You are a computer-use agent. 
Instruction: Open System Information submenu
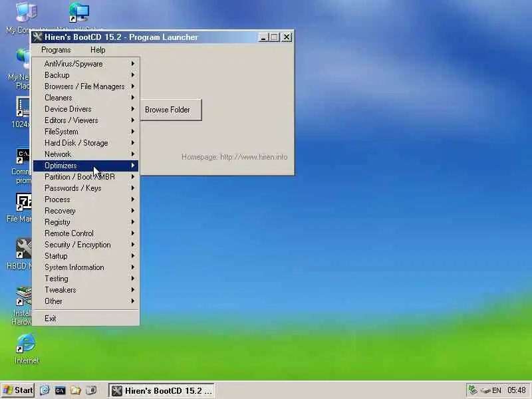point(86,267)
